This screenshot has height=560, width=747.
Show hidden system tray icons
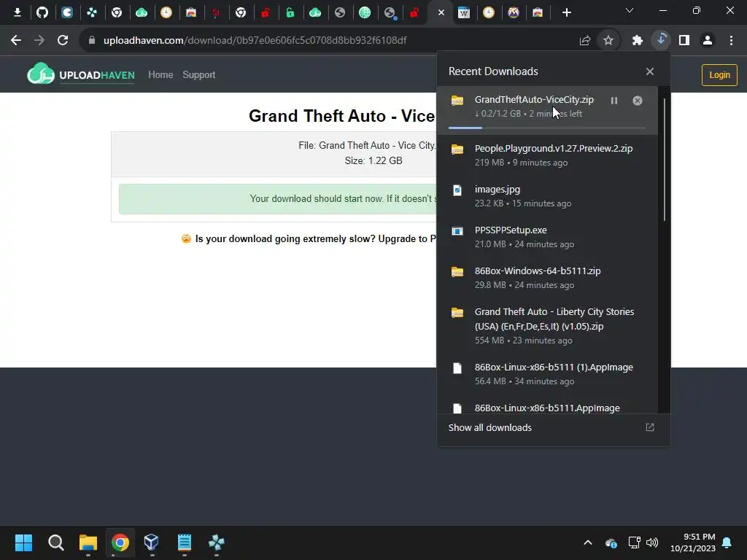click(x=588, y=542)
